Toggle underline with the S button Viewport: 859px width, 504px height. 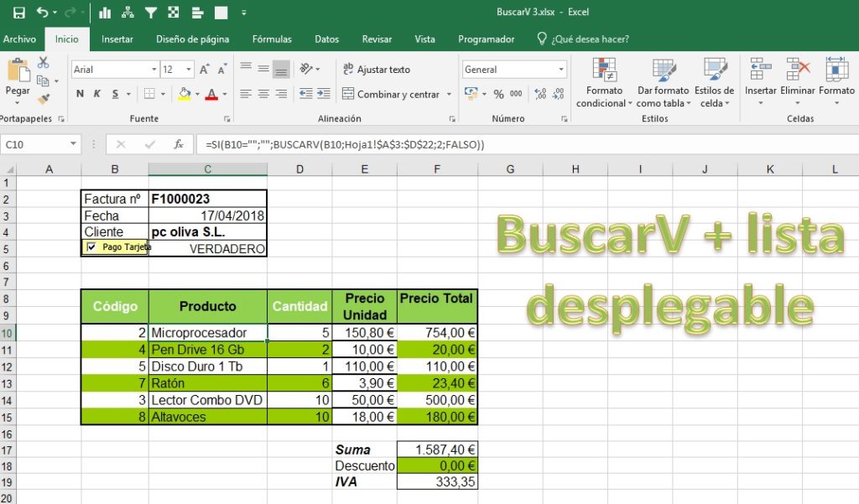click(115, 94)
